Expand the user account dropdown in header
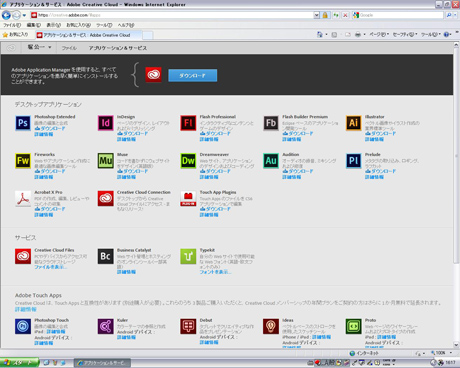This screenshot has height=368, width=460. [x=39, y=47]
